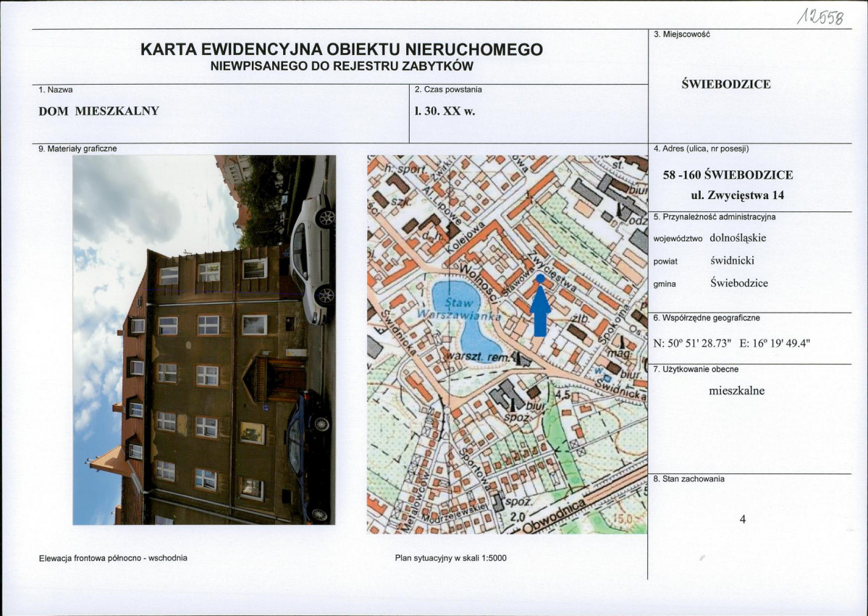The height and width of the screenshot is (616, 868).
Task: Click the "warszt. rem." label on map
Action: click(477, 357)
